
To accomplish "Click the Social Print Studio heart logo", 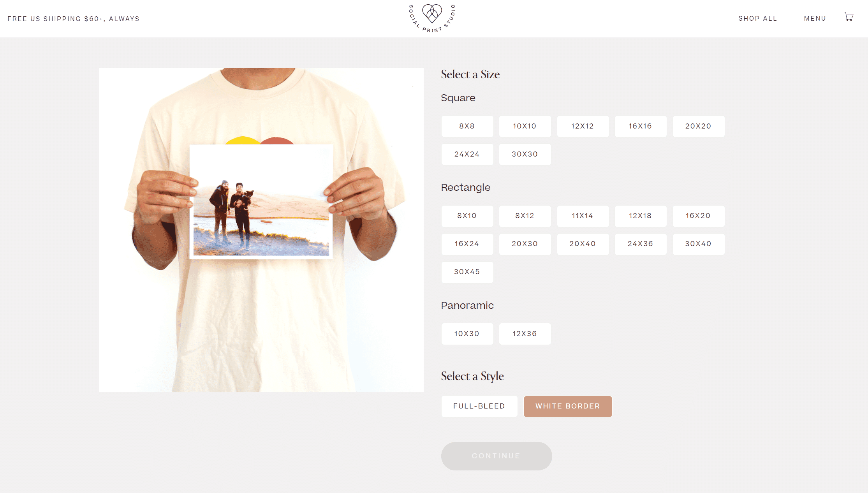I will pyautogui.click(x=432, y=18).
